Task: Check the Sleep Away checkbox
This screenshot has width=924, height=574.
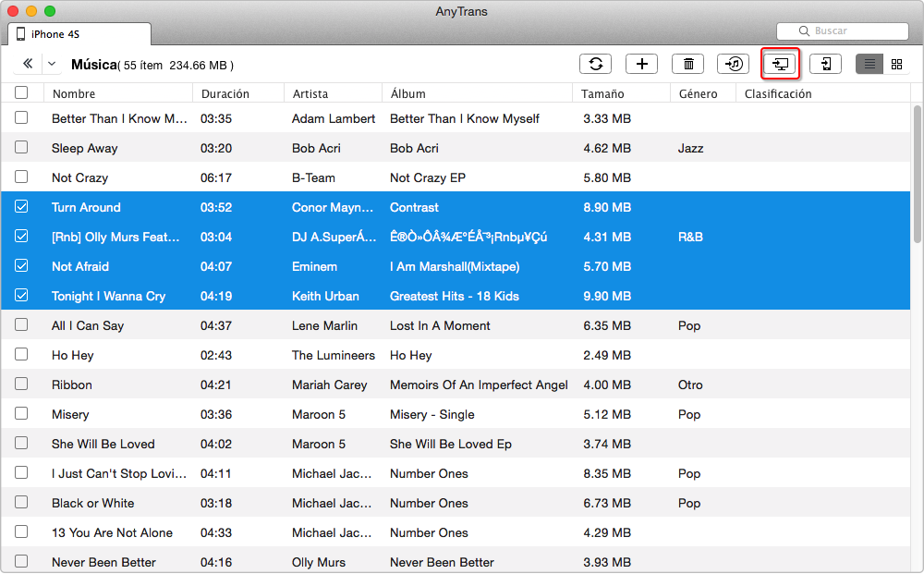Action: tap(21, 147)
